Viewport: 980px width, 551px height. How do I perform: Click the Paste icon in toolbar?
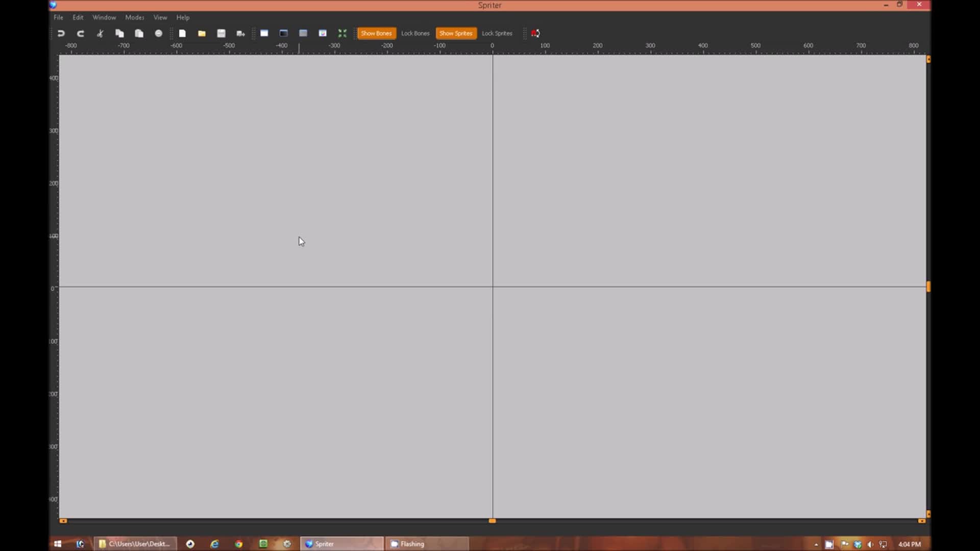[139, 34]
